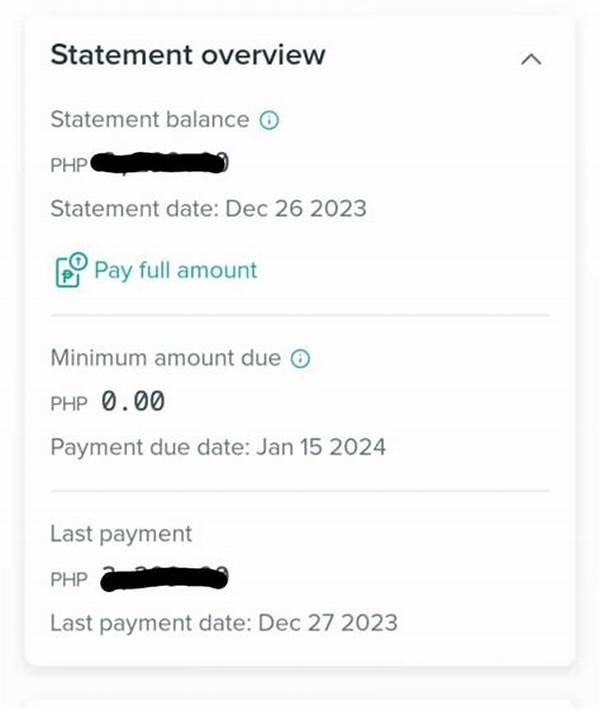Click the divider above Minimum amount due
The width and height of the screenshot is (600, 711).
[x=300, y=315]
